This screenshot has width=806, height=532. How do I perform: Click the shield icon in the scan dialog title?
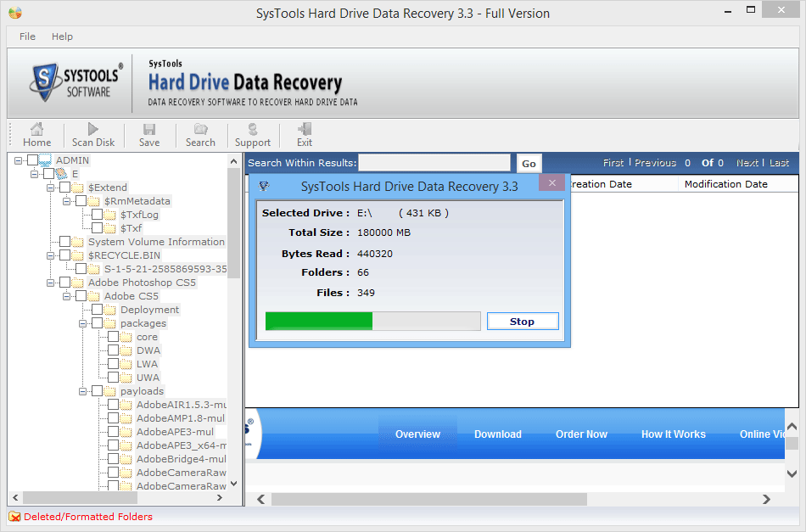pos(264,186)
